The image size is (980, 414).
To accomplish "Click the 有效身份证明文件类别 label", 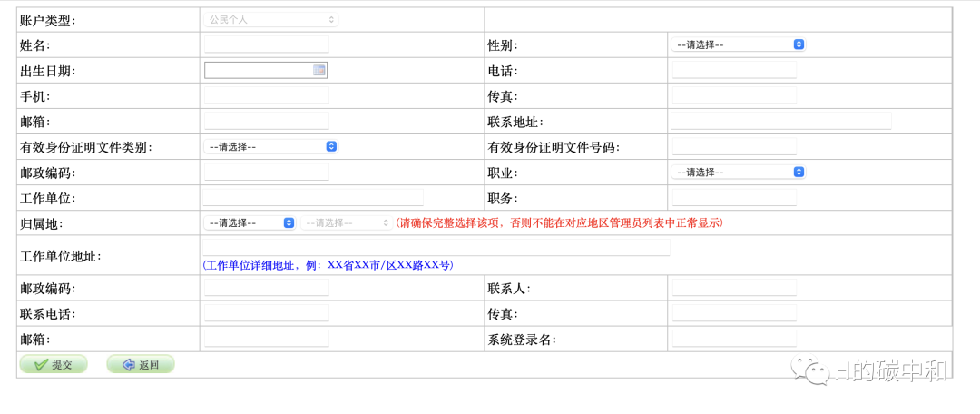I will 85,148.
